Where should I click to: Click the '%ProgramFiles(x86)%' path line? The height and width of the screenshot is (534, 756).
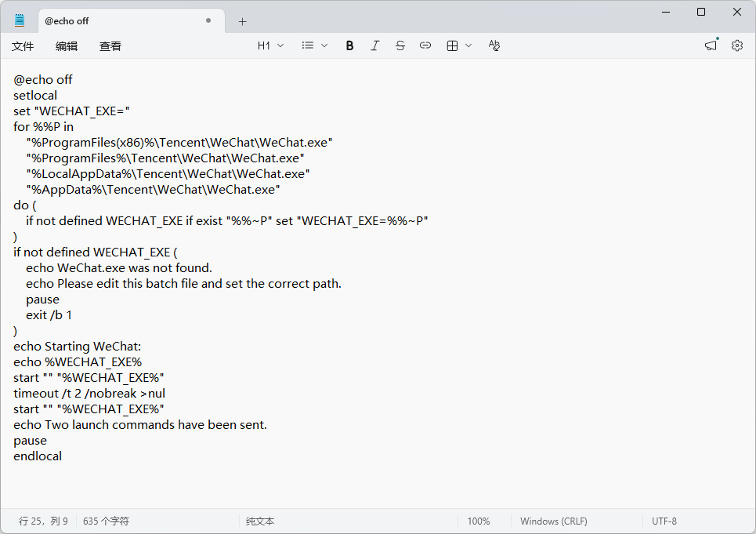click(179, 143)
